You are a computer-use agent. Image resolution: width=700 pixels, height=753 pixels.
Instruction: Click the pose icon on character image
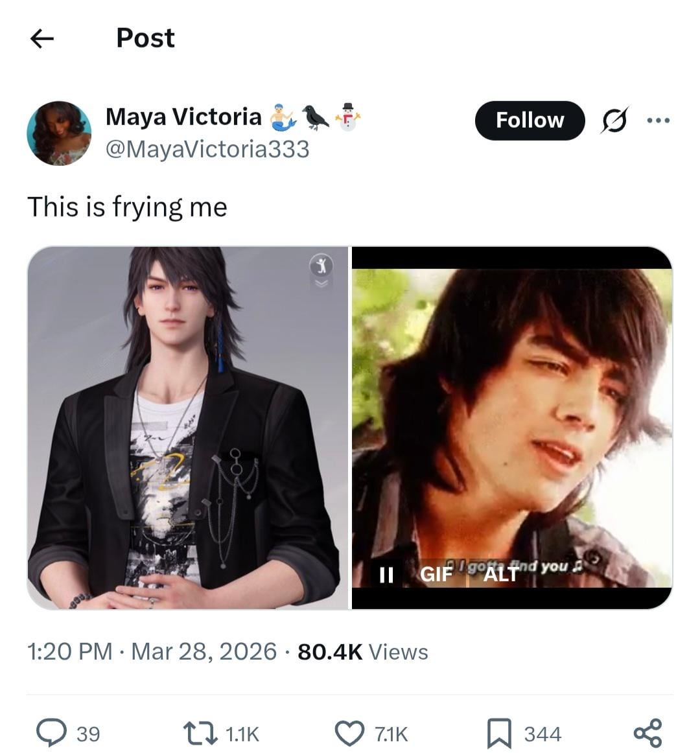[x=322, y=264]
